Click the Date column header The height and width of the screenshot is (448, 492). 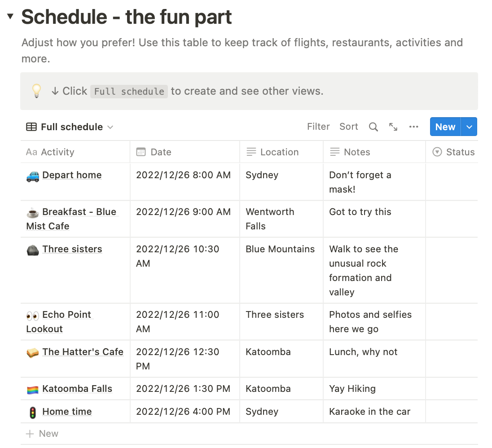[x=161, y=152]
